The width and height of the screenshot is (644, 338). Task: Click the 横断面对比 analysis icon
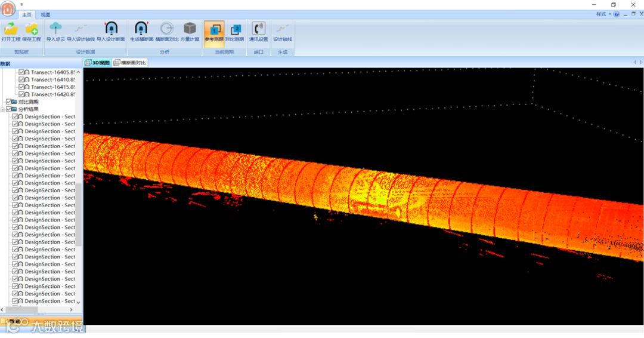tap(167, 32)
